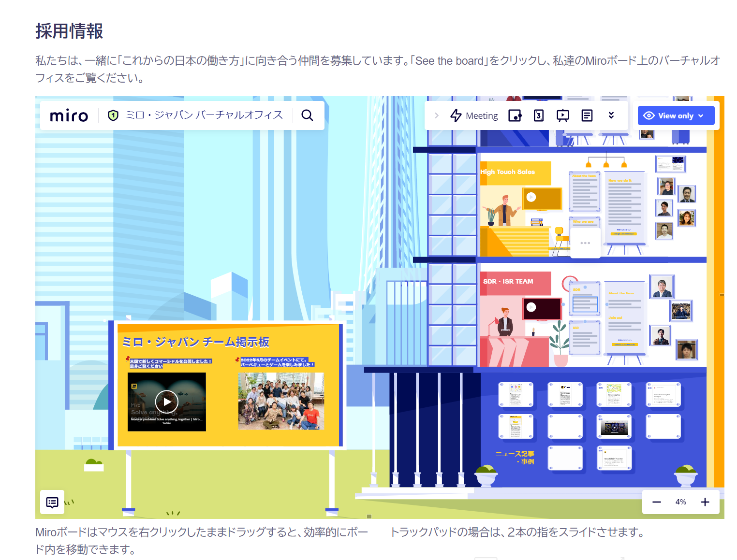The height and width of the screenshot is (560, 737).
Task: Open comments panel icon at bottom left
Action: point(52,503)
